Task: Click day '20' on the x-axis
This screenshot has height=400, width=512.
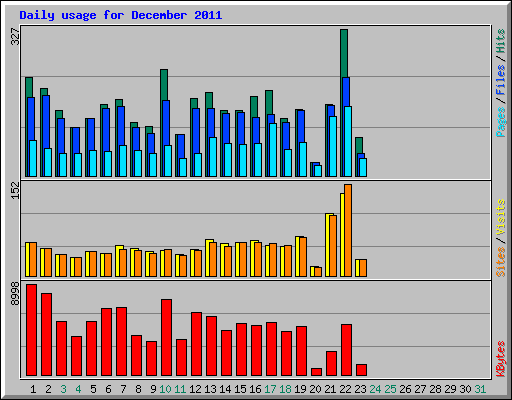Action: coord(315,389)
